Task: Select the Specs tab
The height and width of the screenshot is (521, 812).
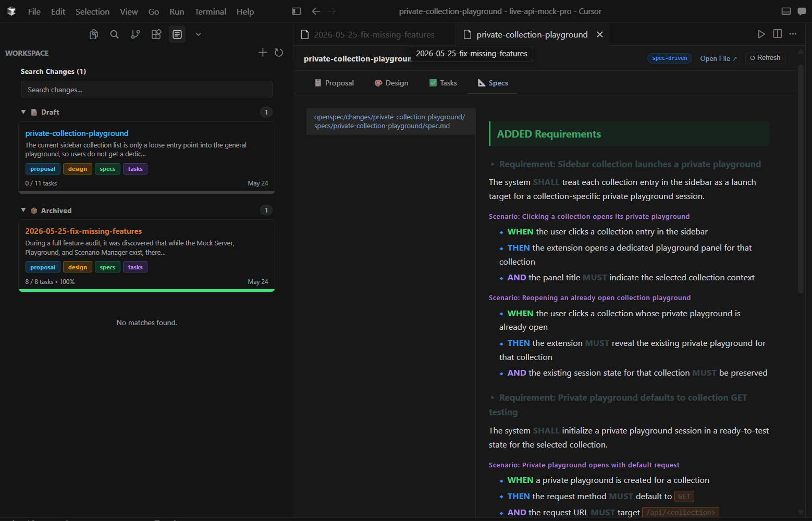Action: 493,83
